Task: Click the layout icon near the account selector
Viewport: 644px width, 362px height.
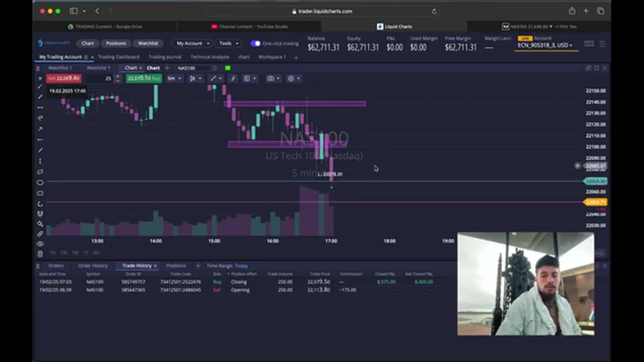Action: coord(589,44)
